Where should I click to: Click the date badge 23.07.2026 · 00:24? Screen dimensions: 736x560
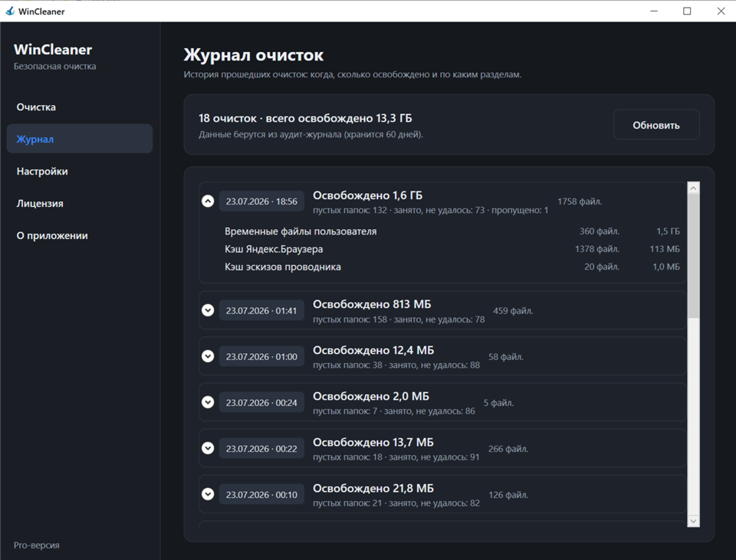click(261, 402)
